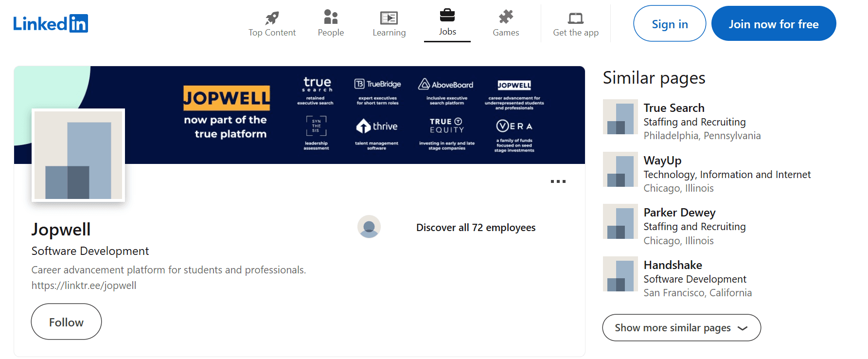Click the chevron on Show more similar pages
The width and height of the screenshot is (868, 359).
point(743,328)
